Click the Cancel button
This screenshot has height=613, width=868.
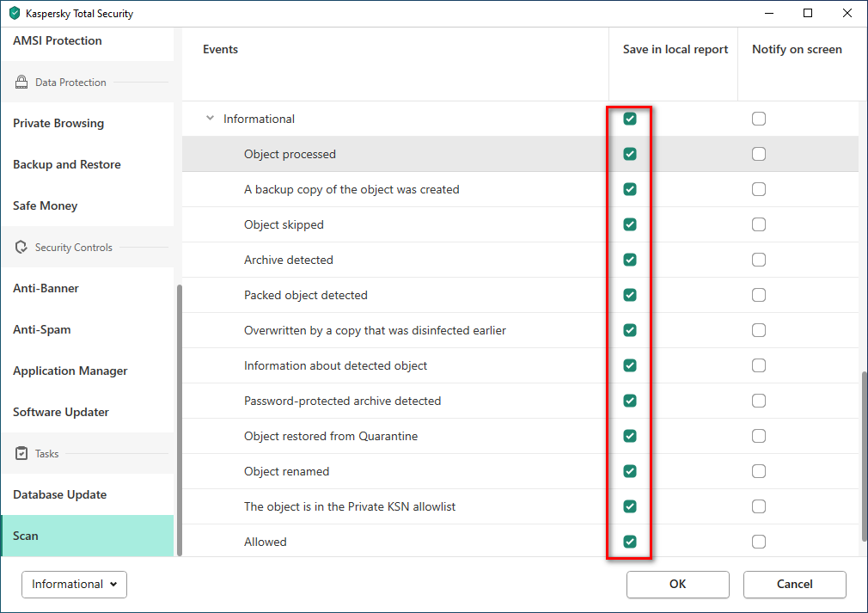pos(794,585)
